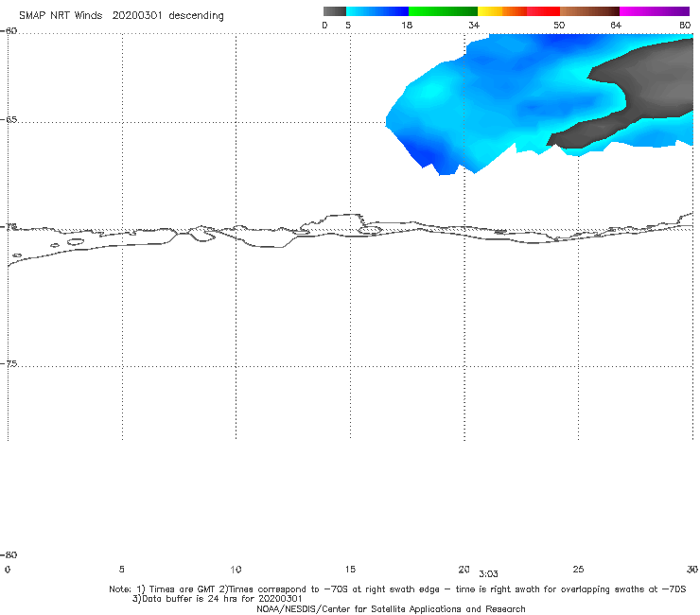Click the latitude label '-80' at bottom left
Viewport: 700px width, 615px height.
[9, 555]
